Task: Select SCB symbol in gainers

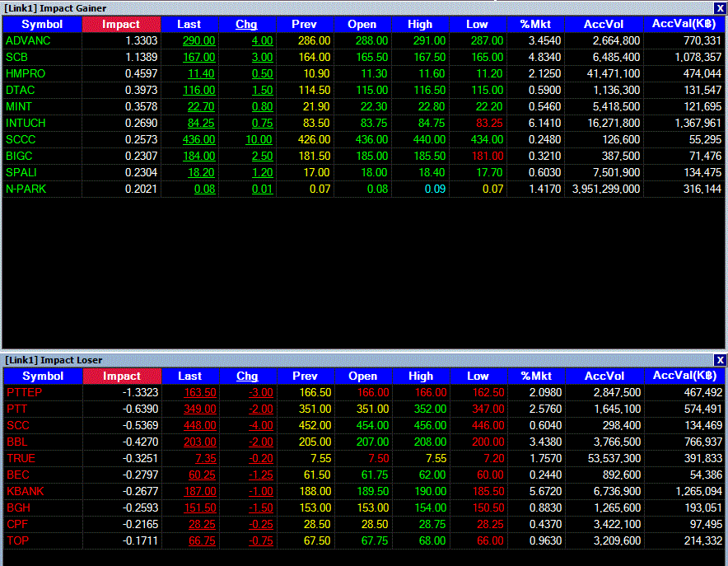Action: pos(16,57)
